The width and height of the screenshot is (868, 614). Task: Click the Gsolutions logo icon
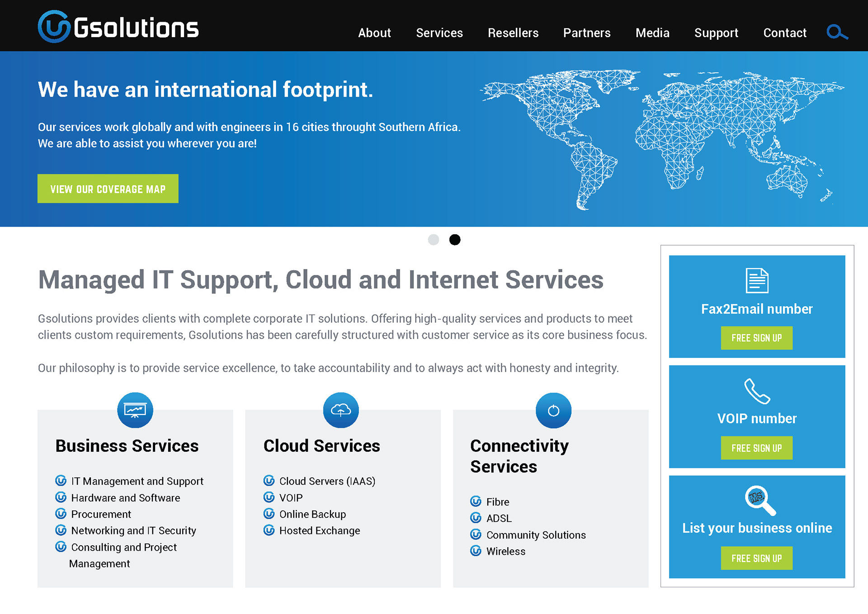[54, 27]
